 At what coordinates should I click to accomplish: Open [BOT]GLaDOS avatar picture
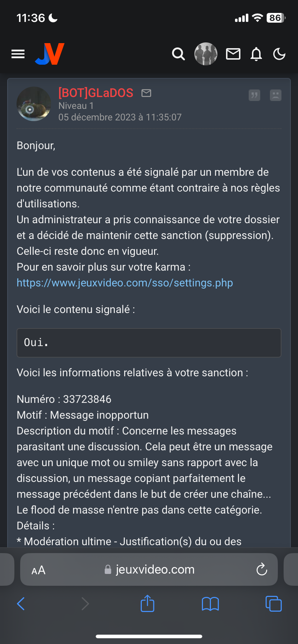coord(34,104)
